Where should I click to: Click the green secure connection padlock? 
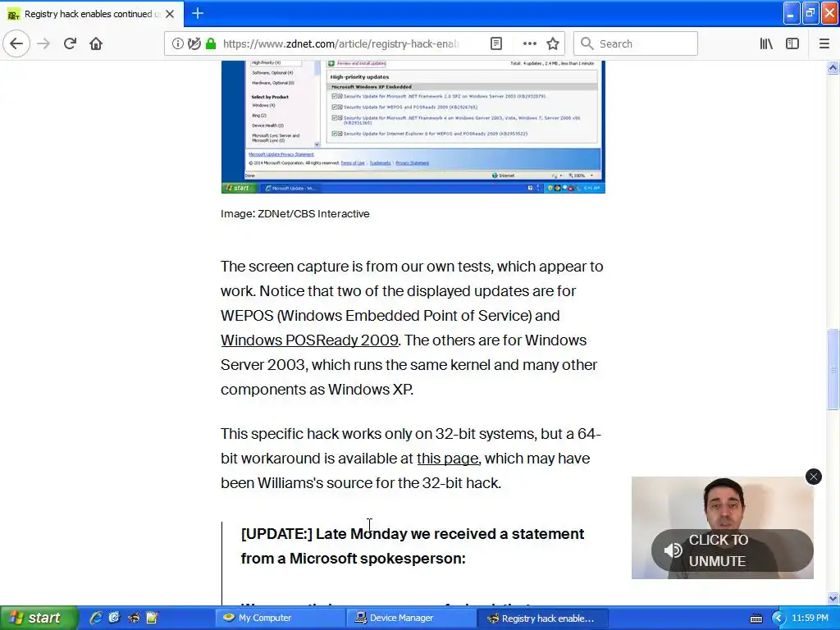211,43
